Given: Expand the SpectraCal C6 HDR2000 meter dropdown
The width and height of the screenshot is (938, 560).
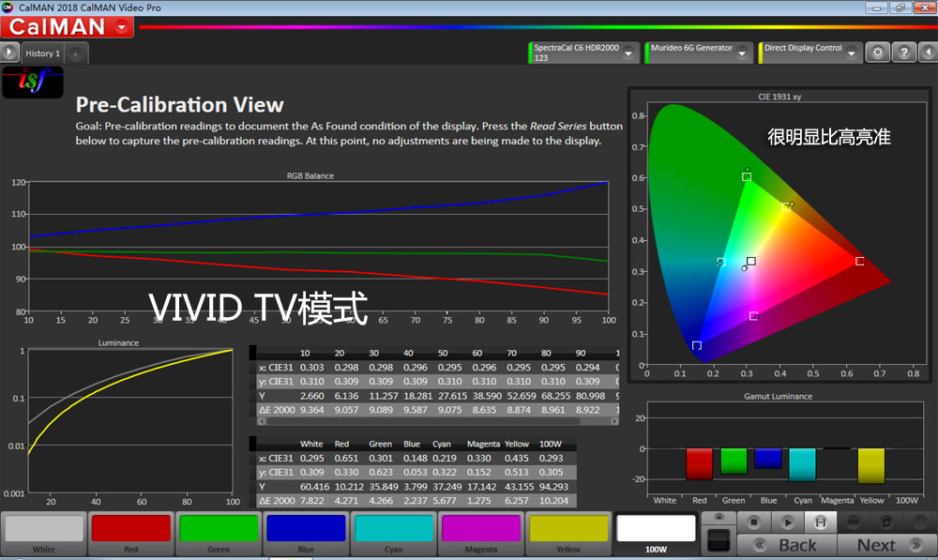Looking at the screenshot, I should click(x=628, y=53).
